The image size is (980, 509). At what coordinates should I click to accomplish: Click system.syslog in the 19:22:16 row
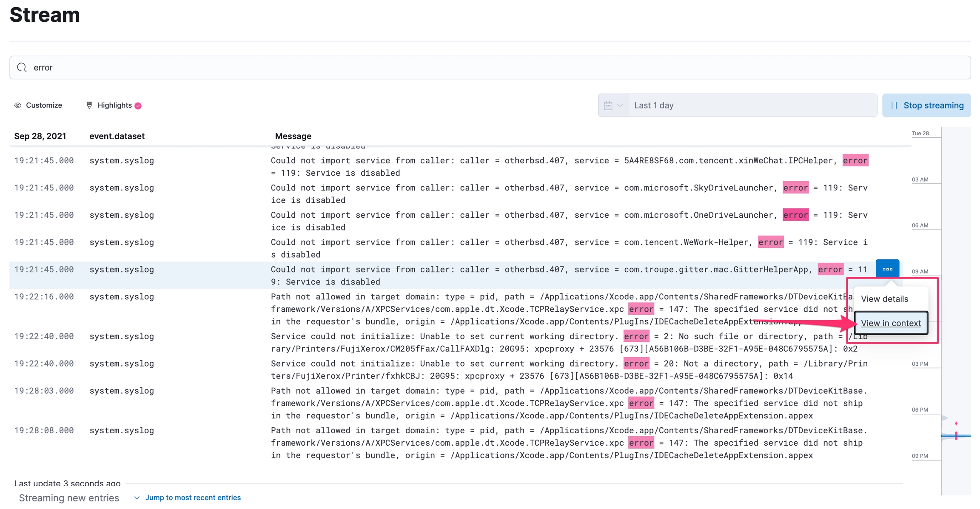(x=122, y=297)
